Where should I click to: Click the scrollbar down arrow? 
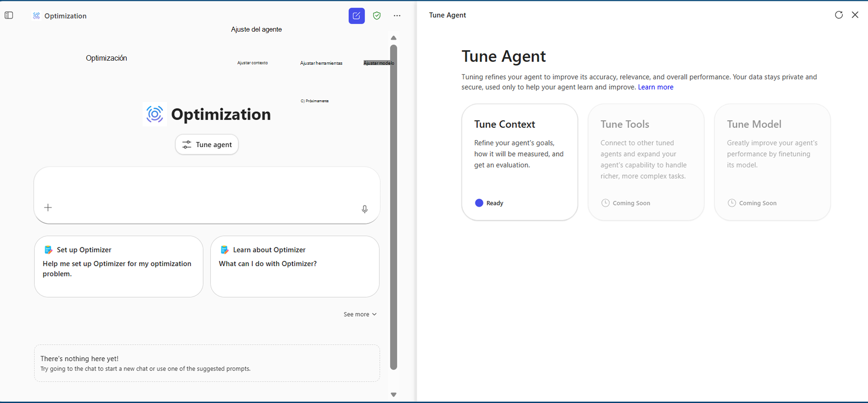point(394,395)
